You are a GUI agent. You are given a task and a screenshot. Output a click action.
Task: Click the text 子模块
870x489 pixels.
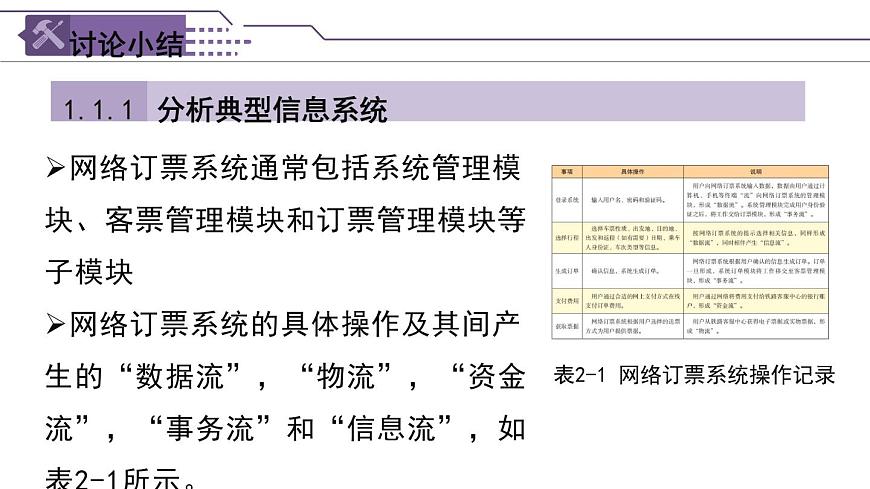(x=89, y=272)
